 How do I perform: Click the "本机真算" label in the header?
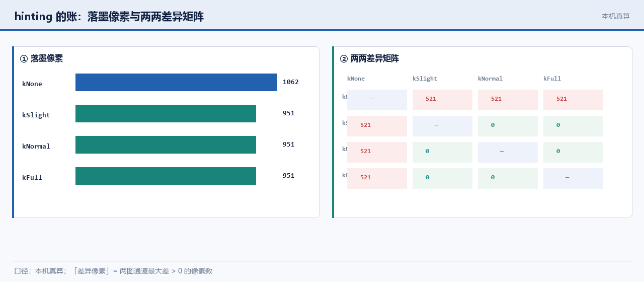click(616, 16)
